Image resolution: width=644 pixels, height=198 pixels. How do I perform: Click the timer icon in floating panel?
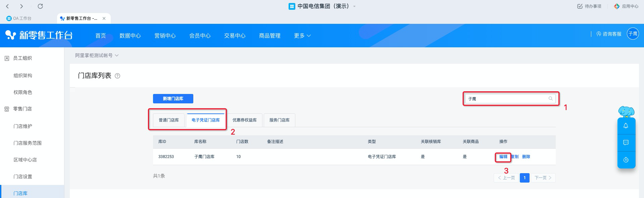[x=626, y=160]
